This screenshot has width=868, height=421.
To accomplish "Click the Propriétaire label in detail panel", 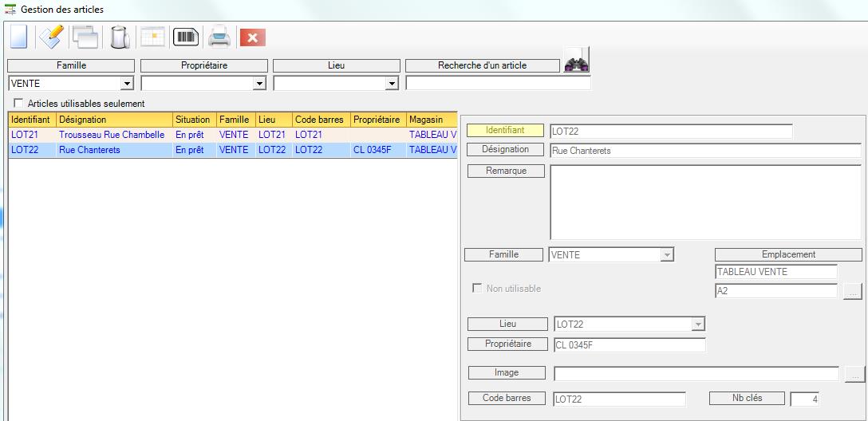I will (x=507, y=344).
